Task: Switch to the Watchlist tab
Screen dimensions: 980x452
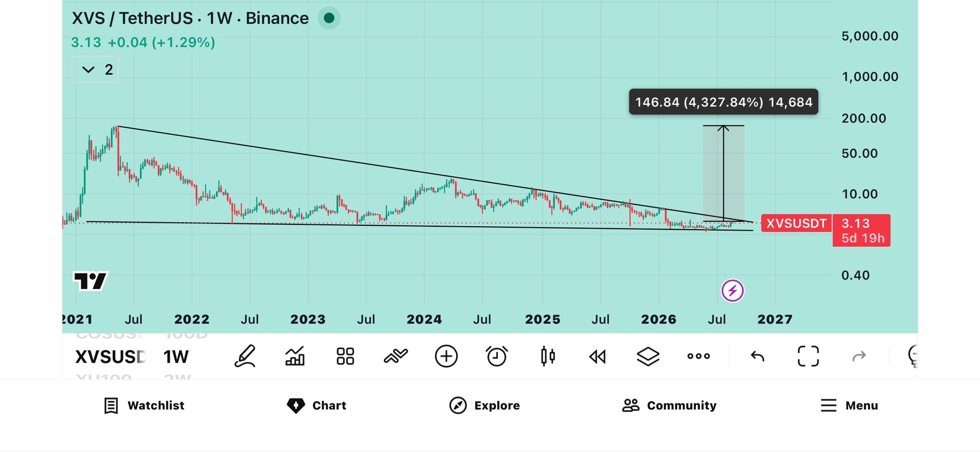Action: pyautogui.click(x=144, y=406)
